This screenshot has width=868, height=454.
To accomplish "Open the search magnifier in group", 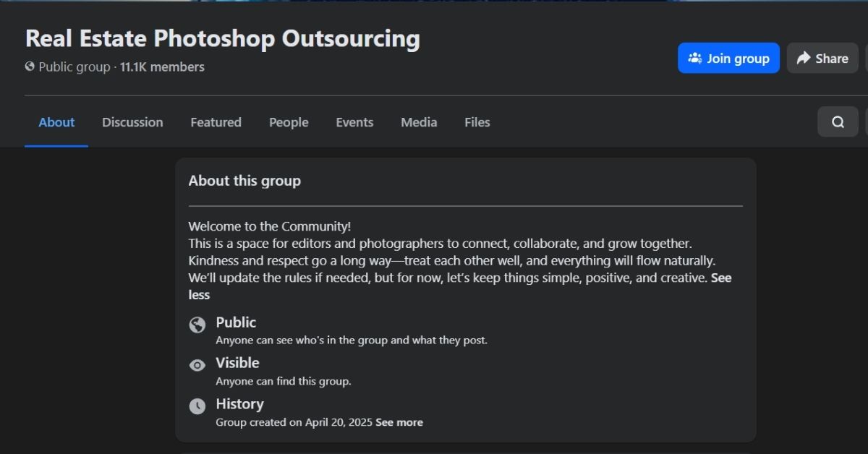I will 838,122.
